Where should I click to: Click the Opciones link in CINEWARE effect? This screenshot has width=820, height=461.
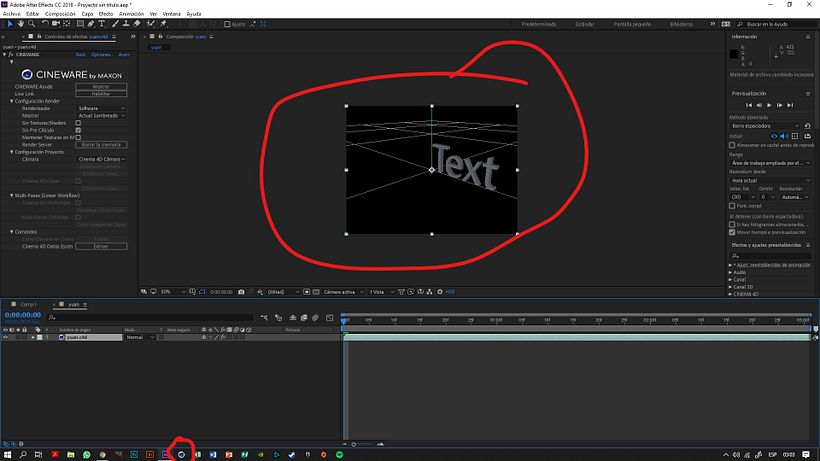[101, 54]
